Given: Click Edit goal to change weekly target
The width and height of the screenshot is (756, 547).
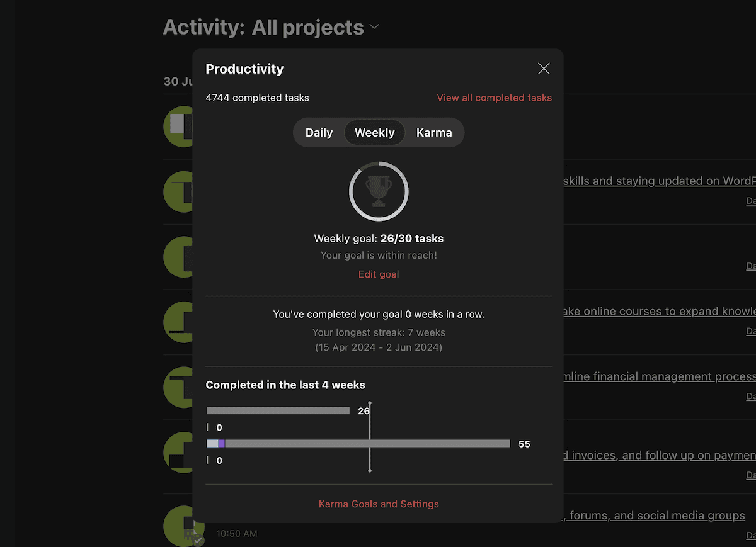Looking at the screenshot, I should point(378,274).
